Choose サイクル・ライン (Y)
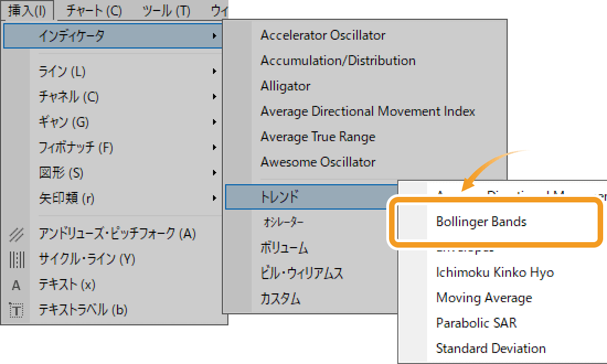This screenshot has height=364, width=607. click(x=87, y=259)
